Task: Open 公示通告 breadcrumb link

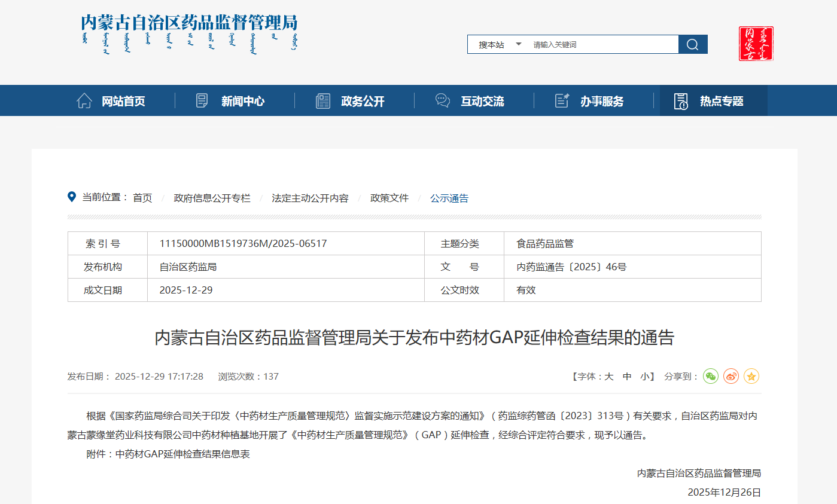Action: pos(449,198)
